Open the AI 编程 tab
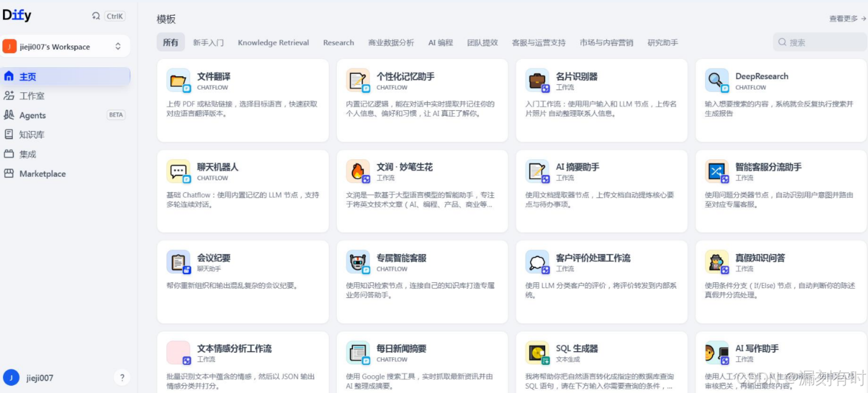Image resolution: width=868 pixels, height=393 pixels. tap(441, 42)
